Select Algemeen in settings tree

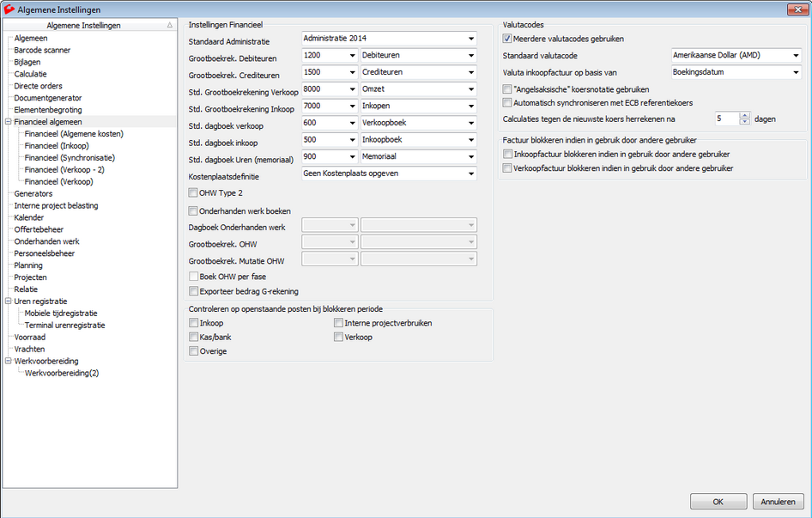31,39
